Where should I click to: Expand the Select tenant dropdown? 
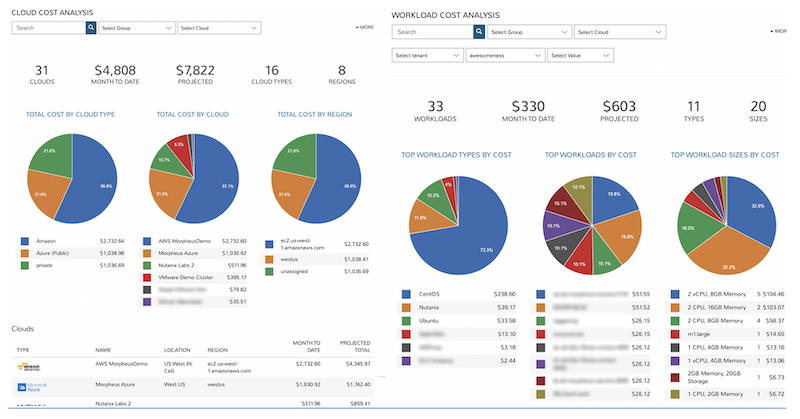coord(427,56)
